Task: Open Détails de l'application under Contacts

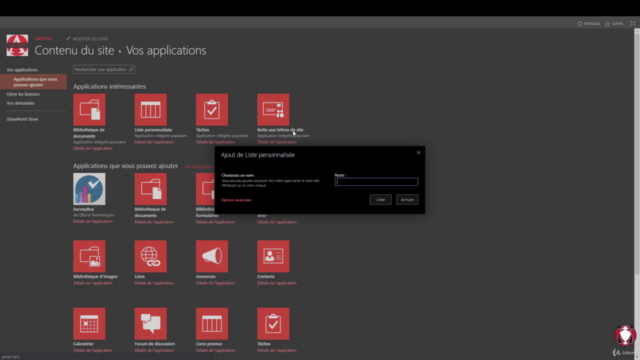Action: [277, 283]
